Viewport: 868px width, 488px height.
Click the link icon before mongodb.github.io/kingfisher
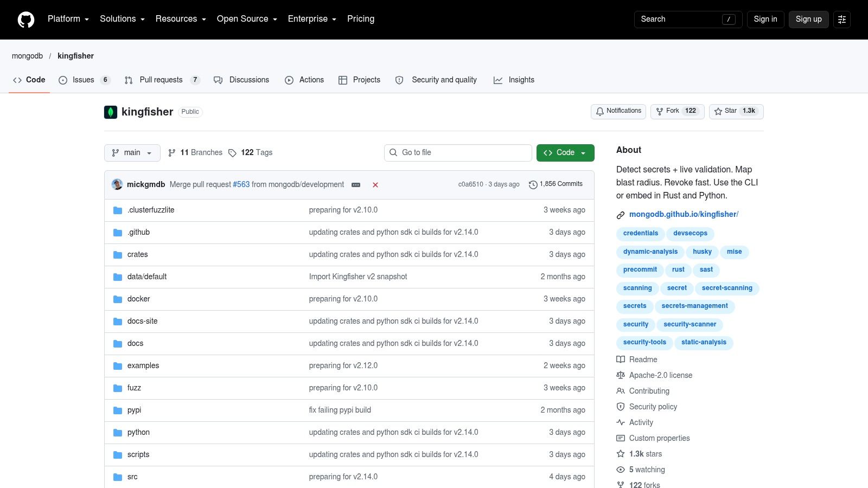coord(621,215)
